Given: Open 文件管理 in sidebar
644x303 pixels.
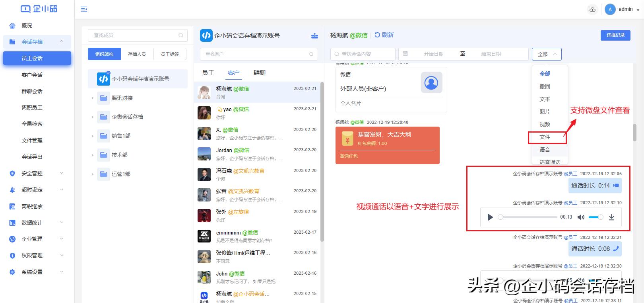Looking at the screenshot, I should pos(32,141).
